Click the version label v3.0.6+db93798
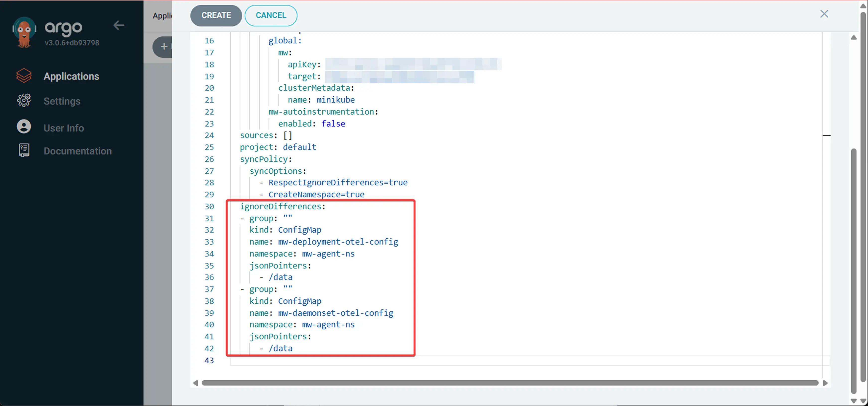This screenshot has height=406, width=868. tap(72, 42)
